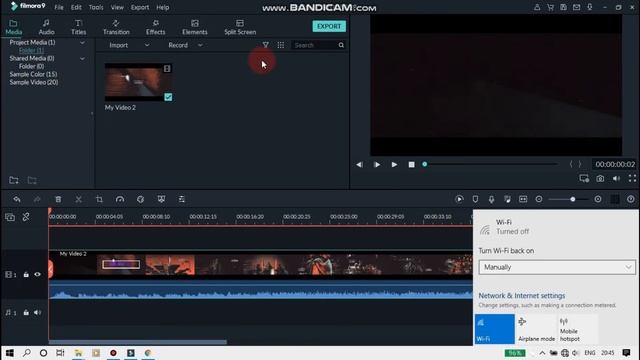
Task: Click the Render Preview icon
Action: coord(459,199)
